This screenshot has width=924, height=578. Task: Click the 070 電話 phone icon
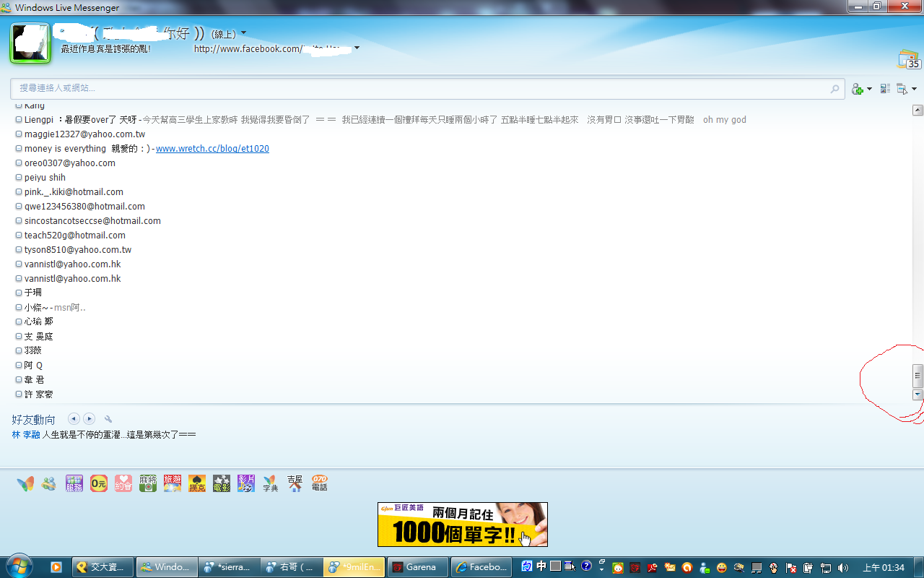coord(319,483)
